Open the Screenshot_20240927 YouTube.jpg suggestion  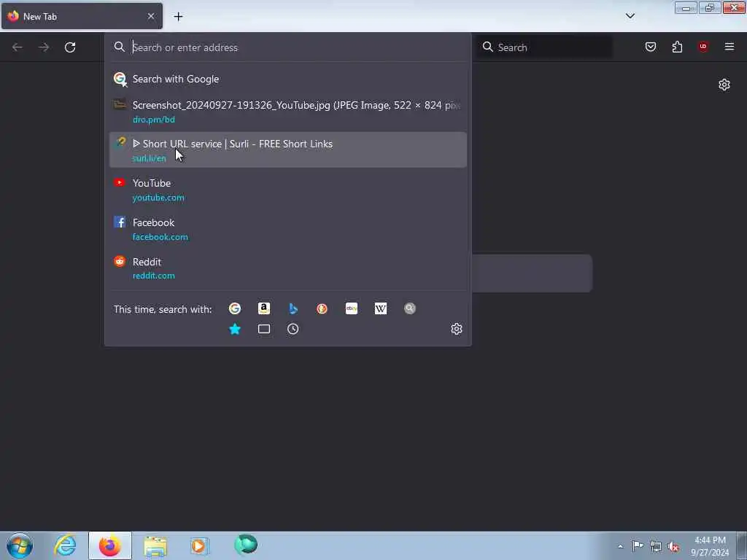tap(287, 112)
